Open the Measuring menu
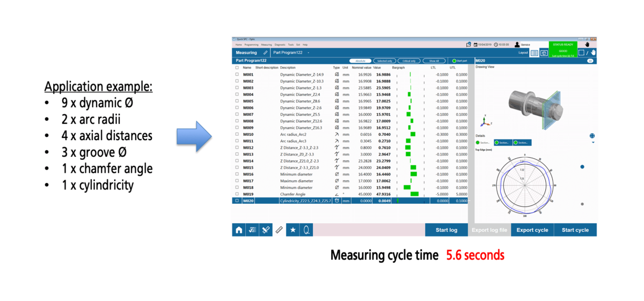The image size is (644, 301). pyautogui.click(x=267, y=45)
